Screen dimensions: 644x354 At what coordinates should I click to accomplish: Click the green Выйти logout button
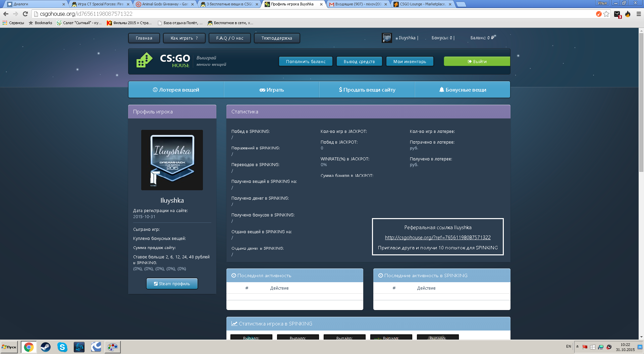(477, 61)
